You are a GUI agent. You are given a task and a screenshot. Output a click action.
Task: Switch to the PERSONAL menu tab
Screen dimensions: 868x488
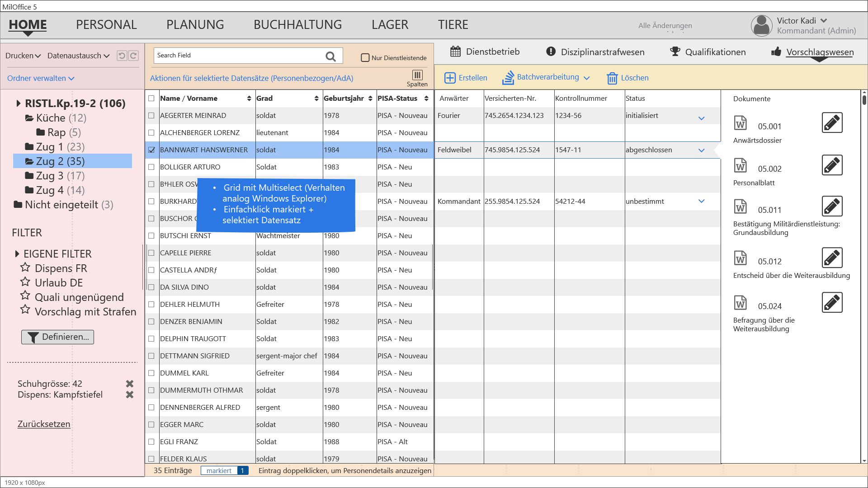(x=106, y=25)
